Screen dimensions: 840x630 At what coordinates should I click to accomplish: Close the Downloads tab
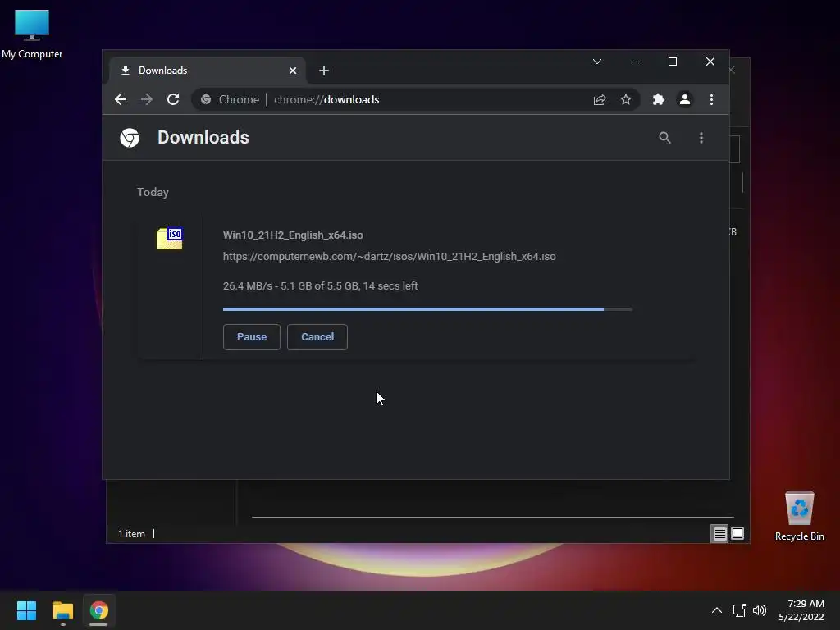click(293, 71)
